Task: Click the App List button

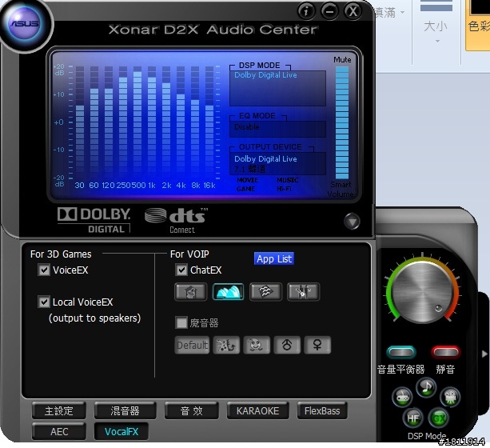Action: point(274,258)
